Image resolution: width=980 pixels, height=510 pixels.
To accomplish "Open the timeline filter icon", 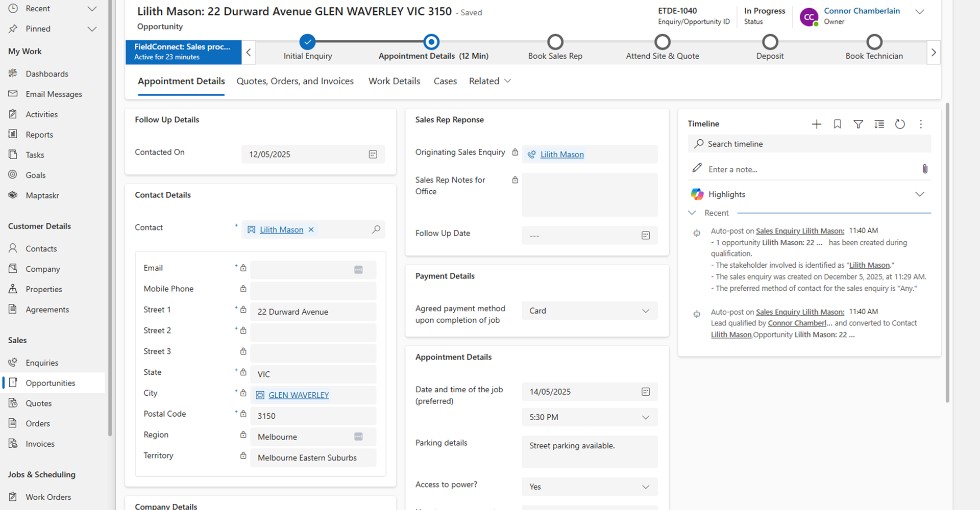I will 859,124.
